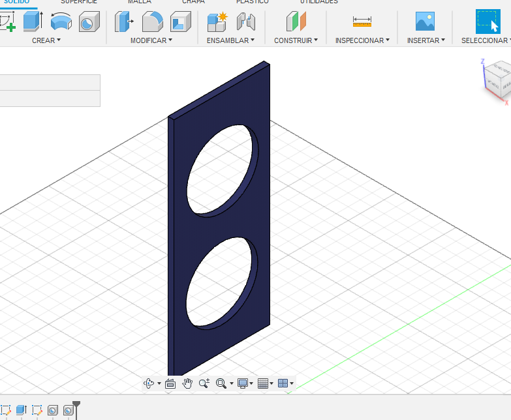
Task: Expand the Zoom window dropdown arrow
Action: pyautogui.click(x=232, y=383)
